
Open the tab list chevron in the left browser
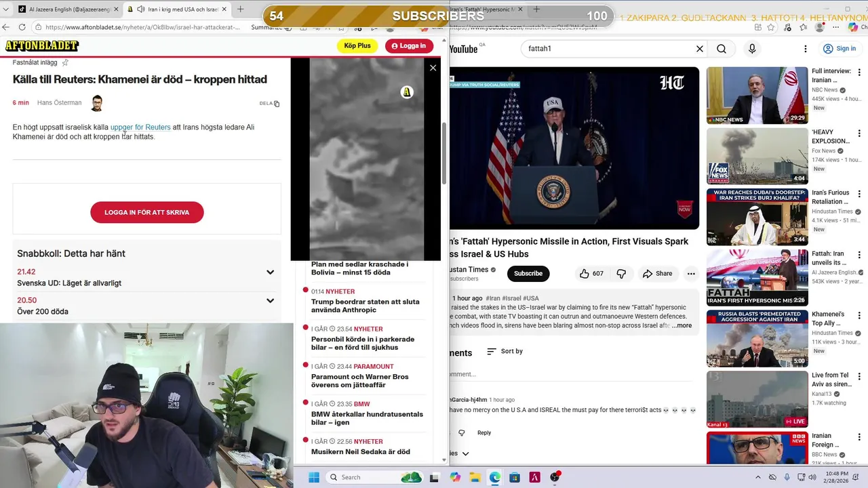point(7,9)
